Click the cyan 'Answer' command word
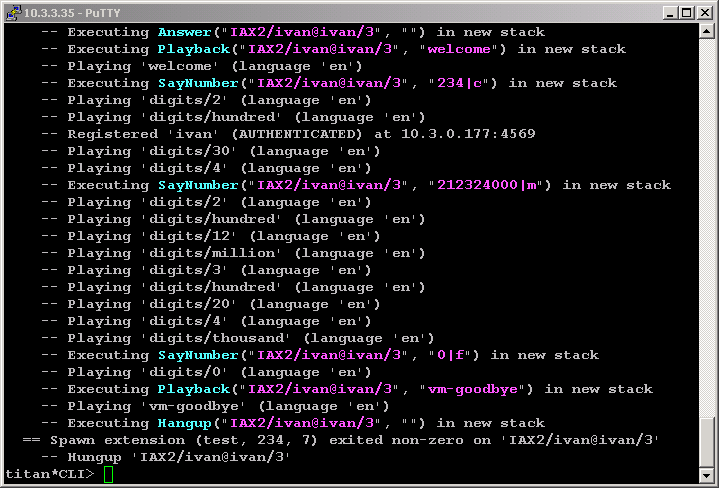The image size is (719, 488). click(x=184, y=32)
